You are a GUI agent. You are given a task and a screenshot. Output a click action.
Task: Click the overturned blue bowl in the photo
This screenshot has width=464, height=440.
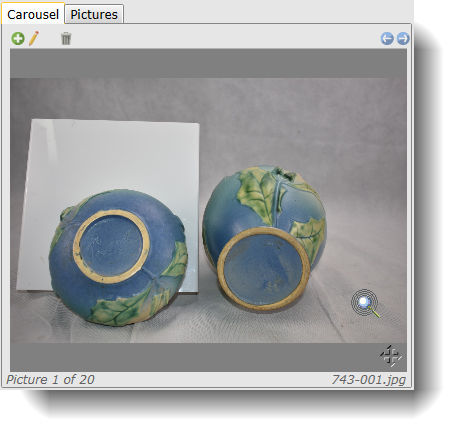[x=118, y=257]
